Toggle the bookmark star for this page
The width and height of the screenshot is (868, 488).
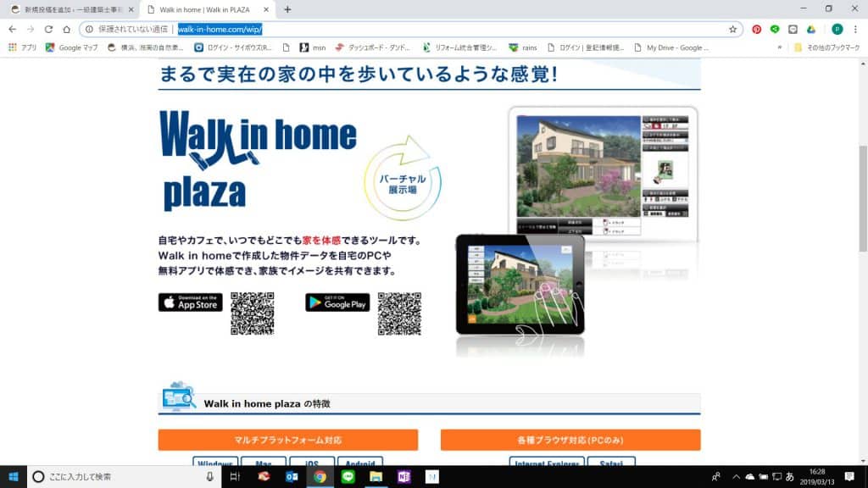point(732,28)
